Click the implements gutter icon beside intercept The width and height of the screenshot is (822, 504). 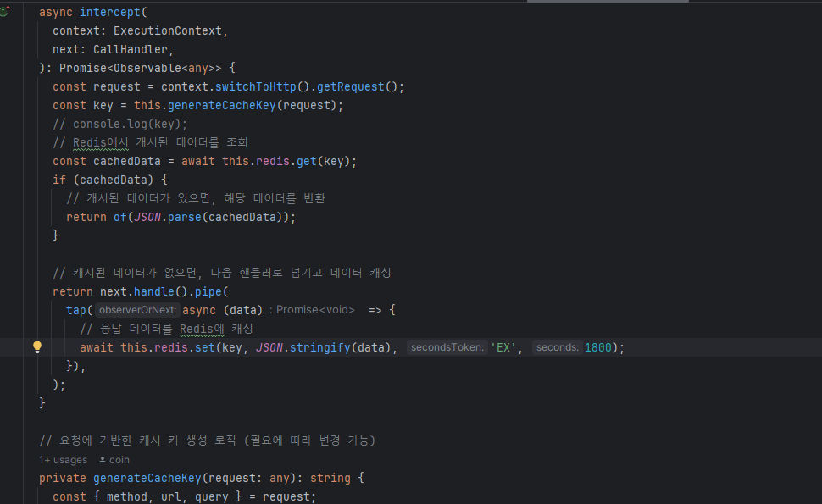(x=5, y=12)
